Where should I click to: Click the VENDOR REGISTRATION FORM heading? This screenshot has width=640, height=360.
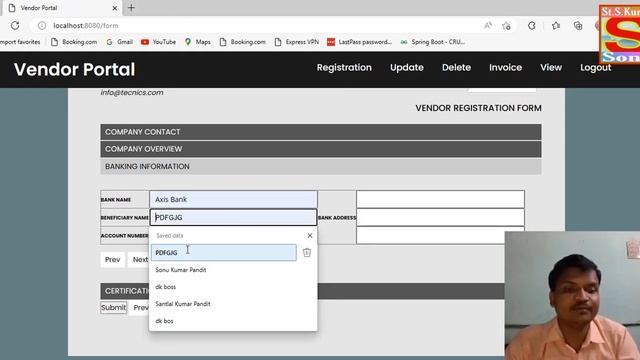(x=478, y=108)
